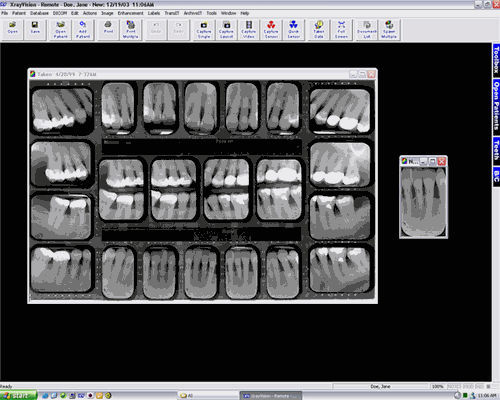The width and height of the screenshot is (500, 400).
Task: Open the Database menu
Action: click(x=39, y=13)
